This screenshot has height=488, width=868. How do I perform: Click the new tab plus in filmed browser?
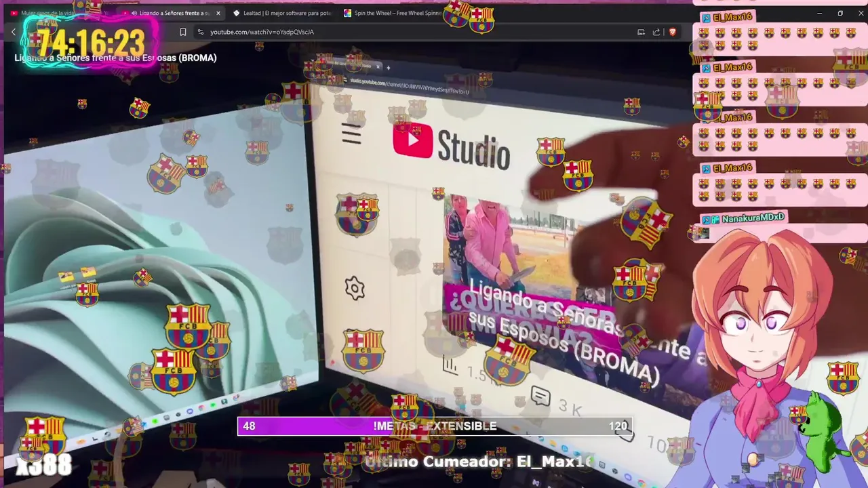(388, 67)
